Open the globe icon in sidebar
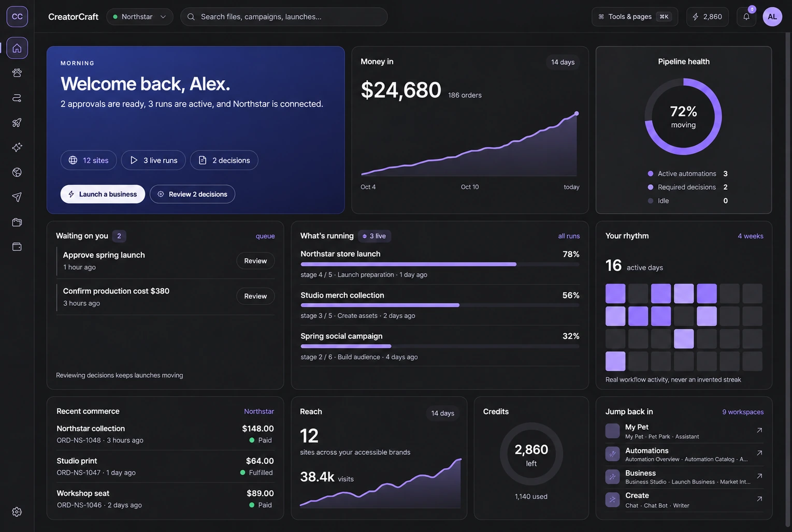Image resolution: width=792 pixels, height=532 pixels. pos(17,172)
